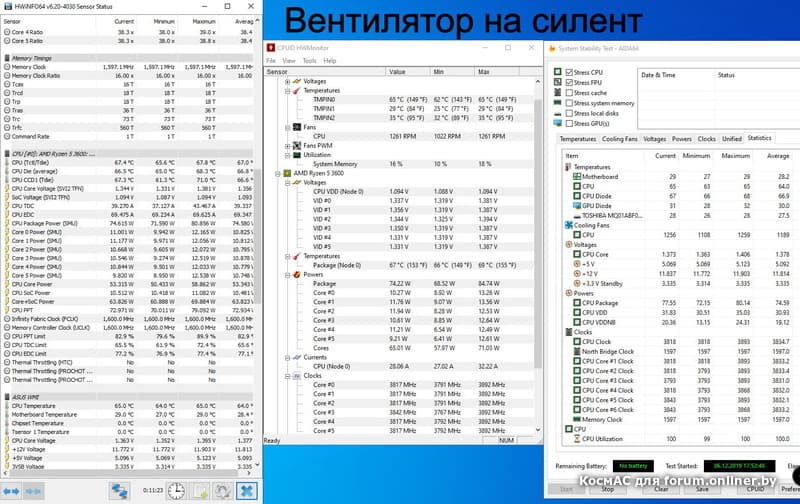
Task: Click Cooling Fans snowflake icon in AIDA64
Action: [568, 225]
